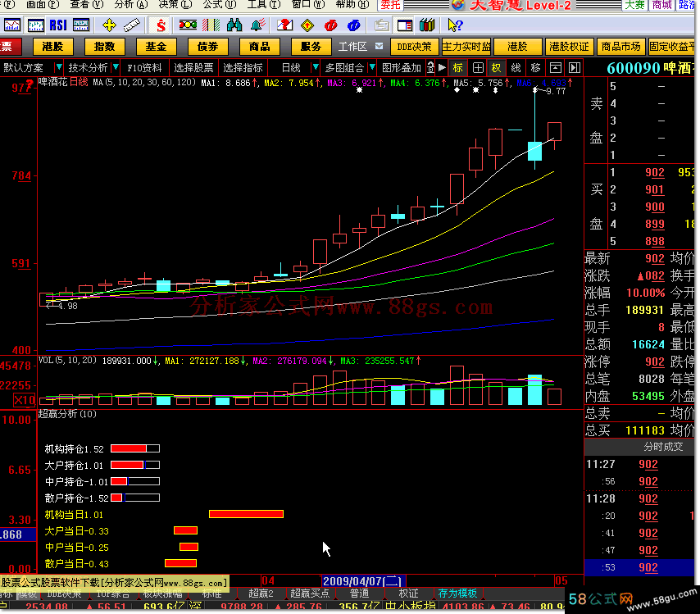Toggle the 标 marker button
The image size is (700, 614).
point(457,68)
